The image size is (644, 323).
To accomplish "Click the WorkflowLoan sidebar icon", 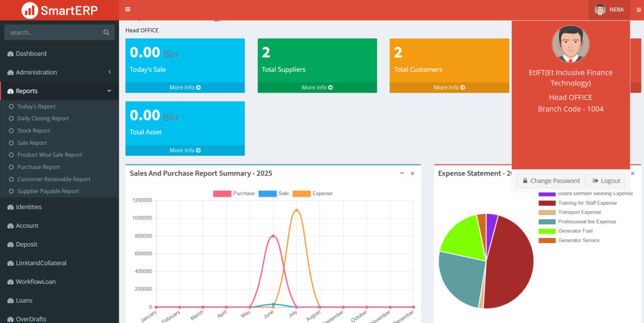I will (x=11, y=282).
